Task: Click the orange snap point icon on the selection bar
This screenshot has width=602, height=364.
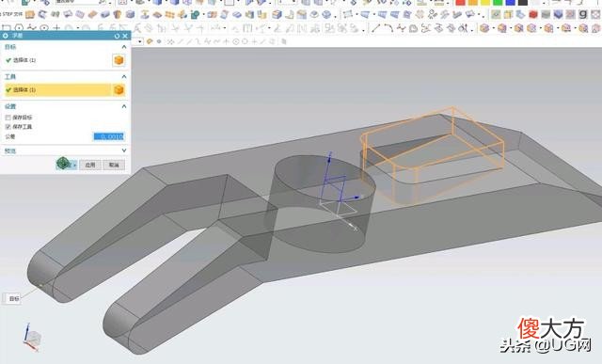Action: pyautogui.click(x=150, y=41)
